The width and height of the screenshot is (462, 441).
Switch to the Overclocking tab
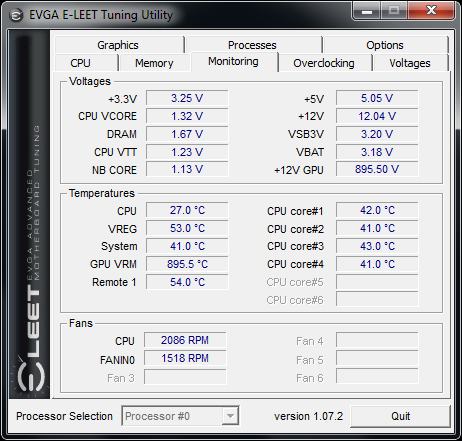click(324, 63)
